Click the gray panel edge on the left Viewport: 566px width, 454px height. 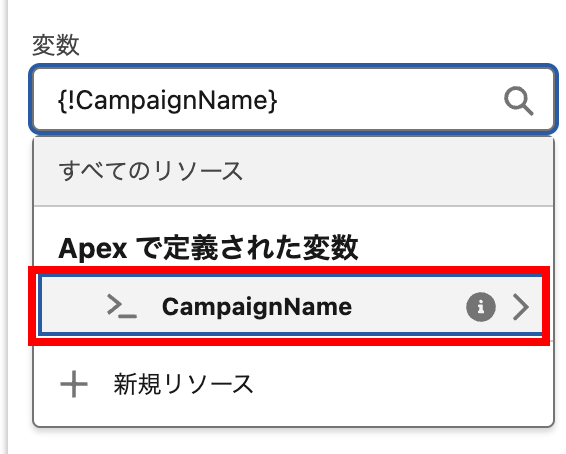click(4, 227)
